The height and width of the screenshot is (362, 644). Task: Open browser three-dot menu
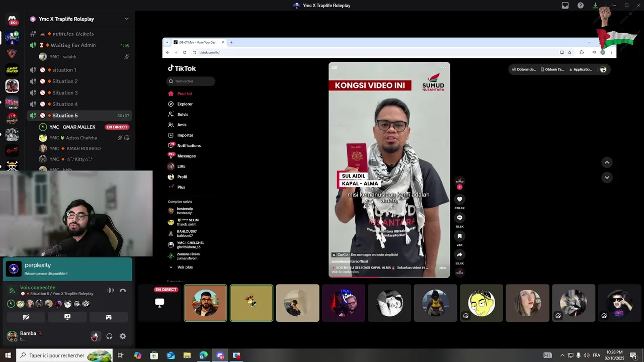[611, 52]
